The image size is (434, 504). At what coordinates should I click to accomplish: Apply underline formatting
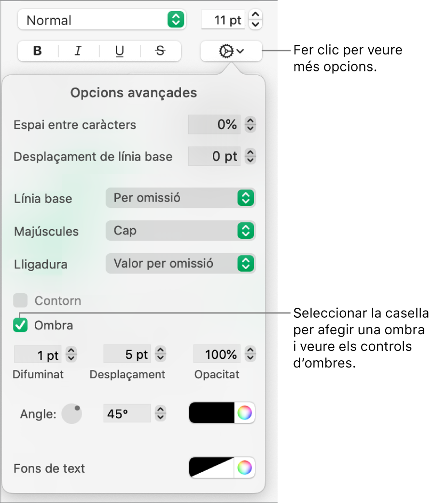119,51
